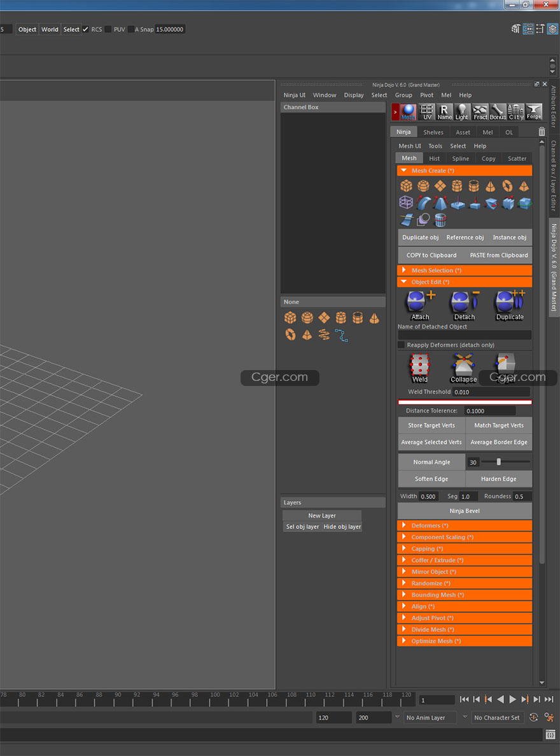Enable the PUV checkbox

coord(108,29)
